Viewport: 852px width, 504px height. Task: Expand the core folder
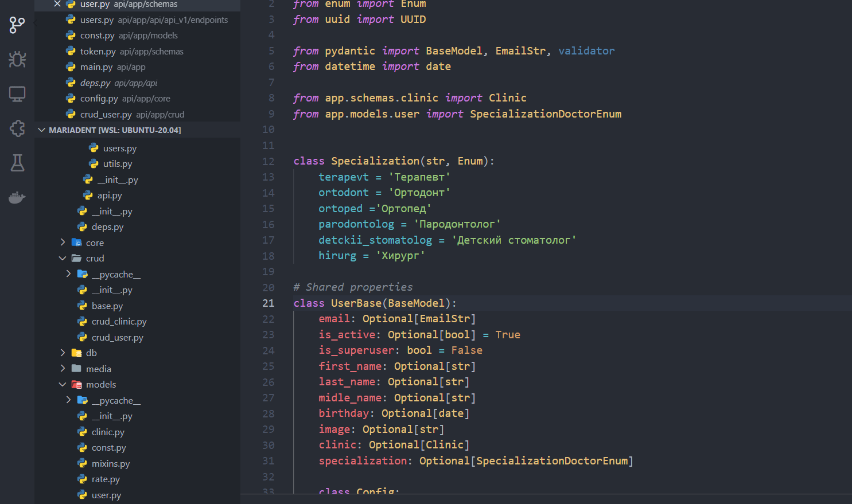(63, 243)
